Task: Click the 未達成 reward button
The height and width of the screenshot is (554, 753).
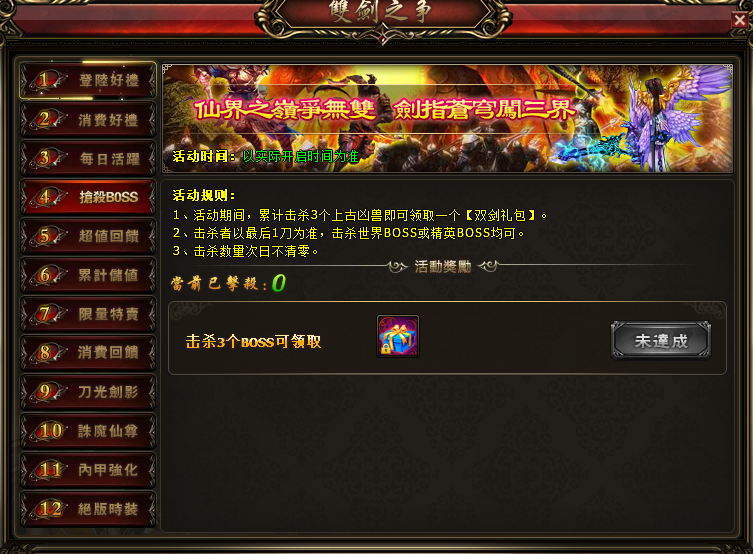Action: click(661, 341)
